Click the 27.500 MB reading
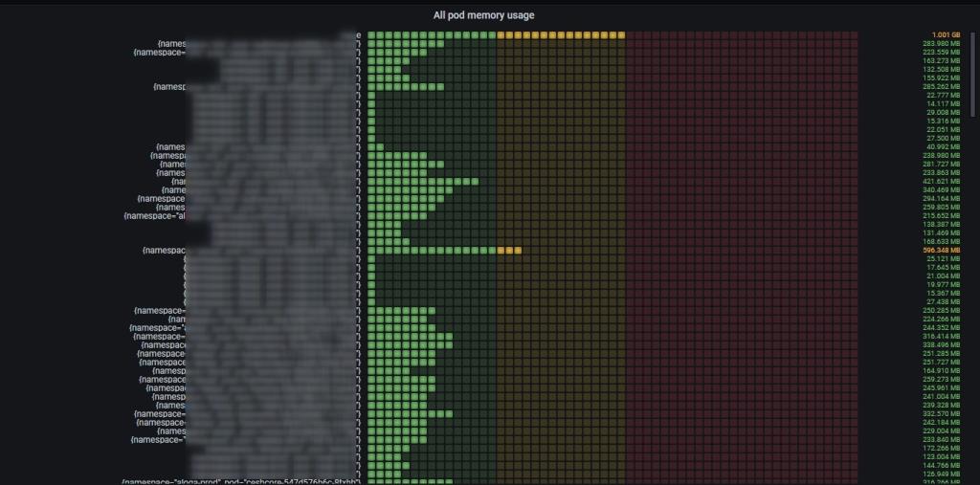 coord(943,138)
